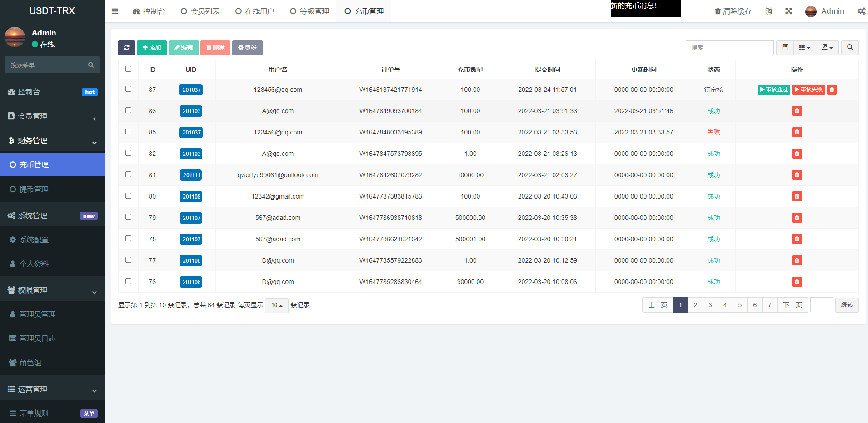Open the 提币管理 menu in sidebar
This screenshot has height=423, width=868.
click(34, 189)
